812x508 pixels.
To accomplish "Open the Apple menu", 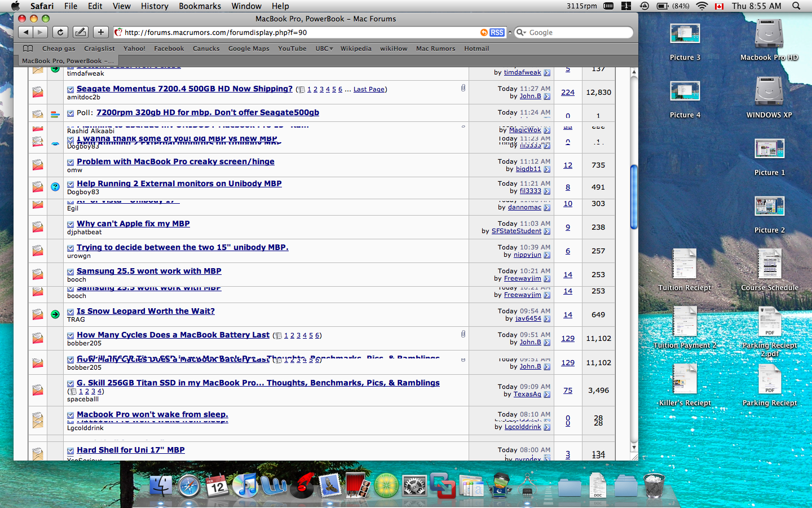I will [x=15, y=6].
